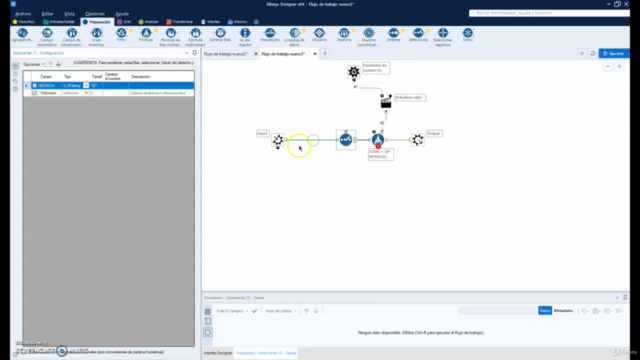Open the Ayuda menu

pyautogui.click(x=122, y=14)
